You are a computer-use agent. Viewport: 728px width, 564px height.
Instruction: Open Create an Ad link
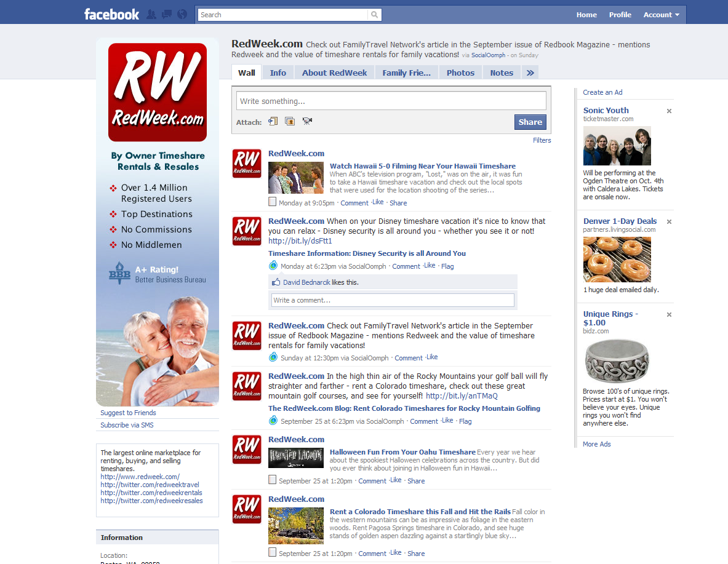pyautogui.click(x=602, y=92)
